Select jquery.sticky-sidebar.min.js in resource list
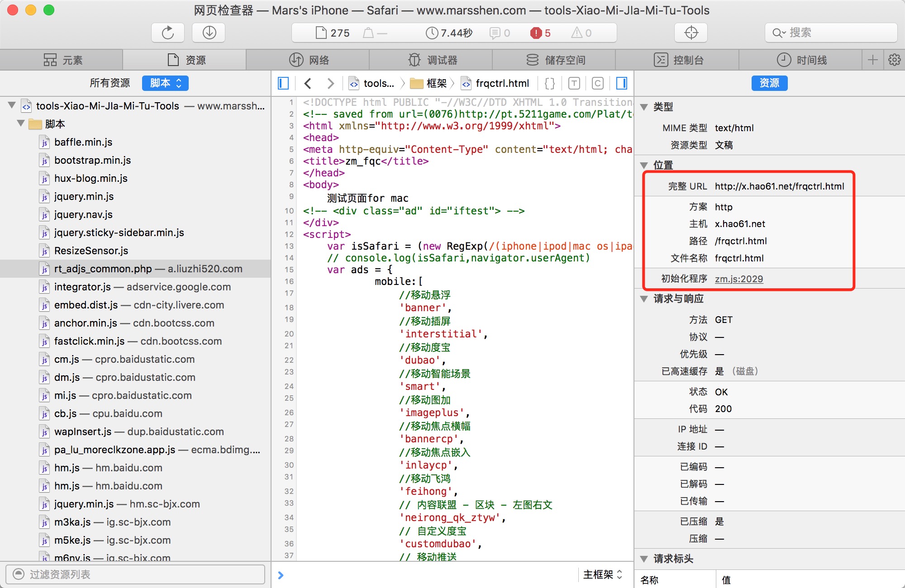905x588 pixels. click(x=119, y=232)
